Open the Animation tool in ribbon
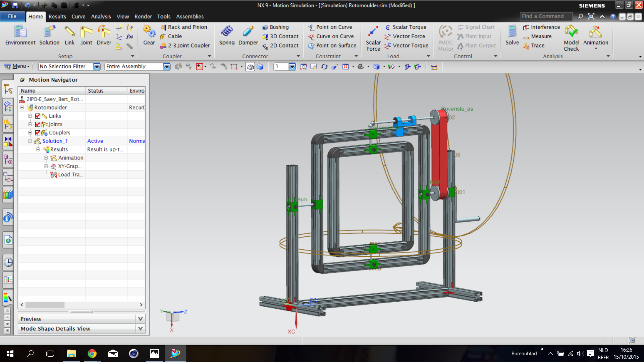 (596, 37)
